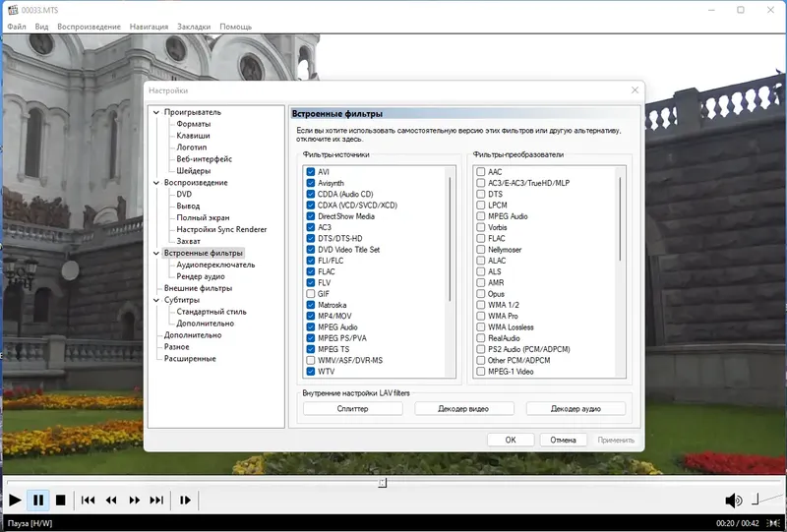The width and height of the screenshot is (787, 532).
Task: Click the volume slider handle
Action: (755, 499)
